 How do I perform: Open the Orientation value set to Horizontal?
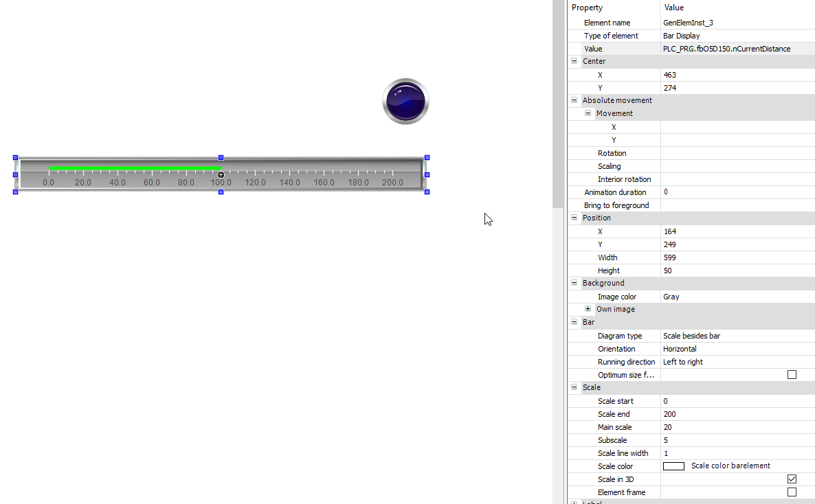tap(735, 349)
